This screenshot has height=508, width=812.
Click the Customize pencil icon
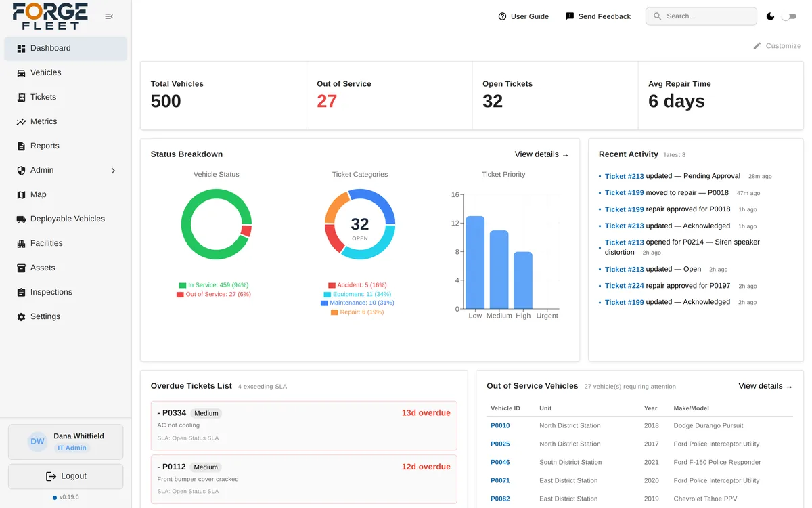[757, 46]
